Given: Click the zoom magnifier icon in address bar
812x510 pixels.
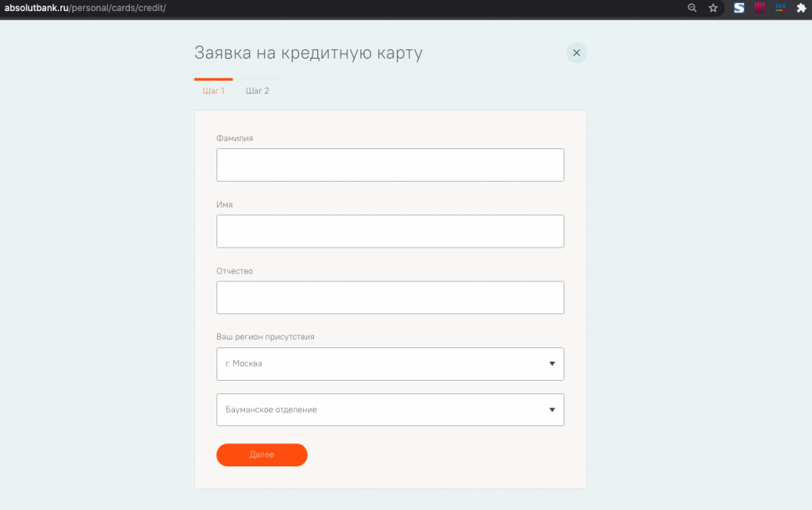Looking at the screenshot, I should coord(692,8).
